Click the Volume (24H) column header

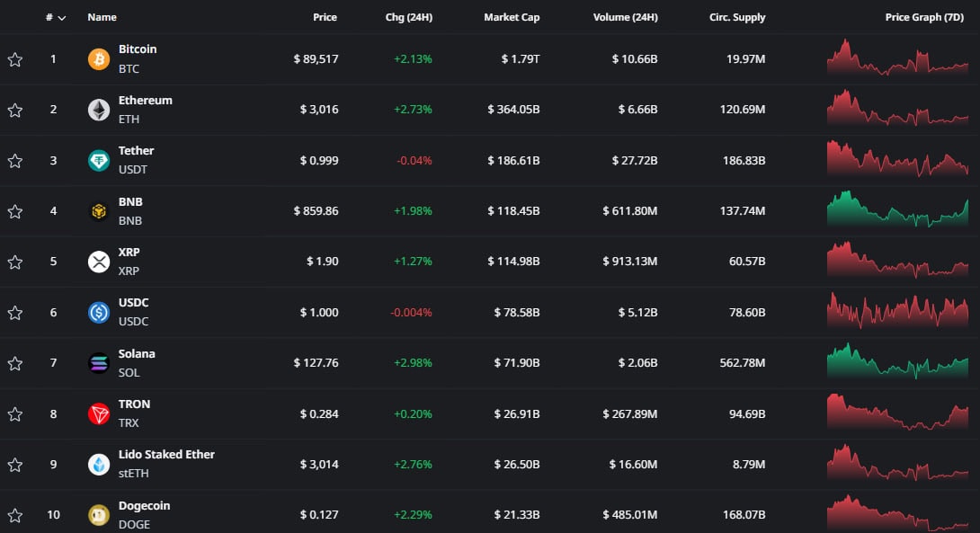(625, 17)
